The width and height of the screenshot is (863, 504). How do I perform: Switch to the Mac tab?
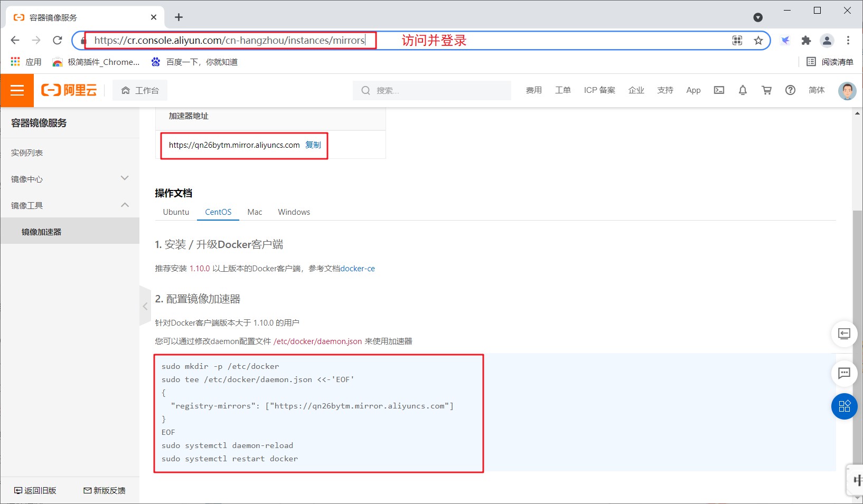[255, 212]
